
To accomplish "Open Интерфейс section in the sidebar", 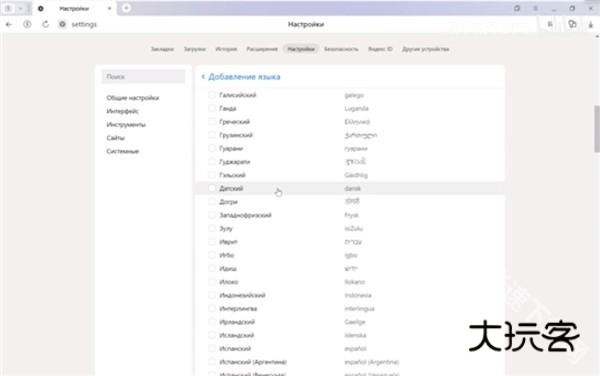I will click(x=122, y=111).
